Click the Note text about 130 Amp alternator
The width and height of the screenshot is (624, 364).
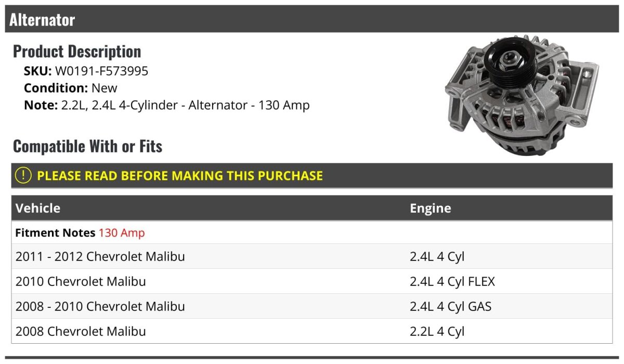166,105
